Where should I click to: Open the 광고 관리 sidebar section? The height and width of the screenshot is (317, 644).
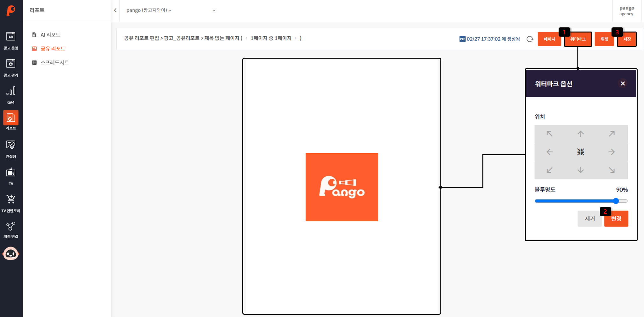11,68
